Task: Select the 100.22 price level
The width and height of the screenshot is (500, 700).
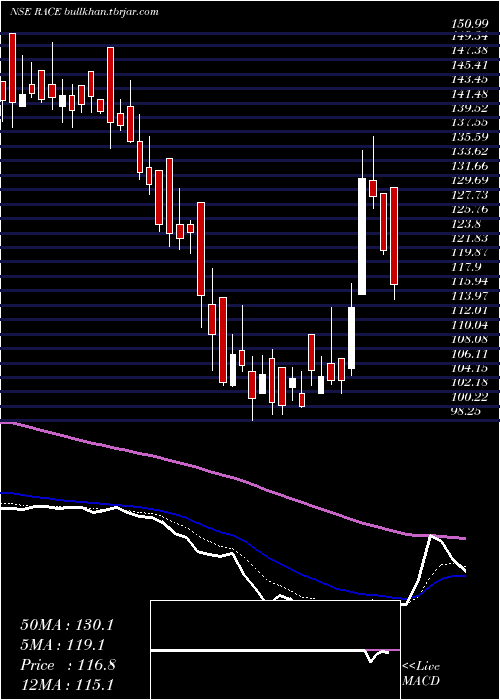Action: [x=472, y=396]
